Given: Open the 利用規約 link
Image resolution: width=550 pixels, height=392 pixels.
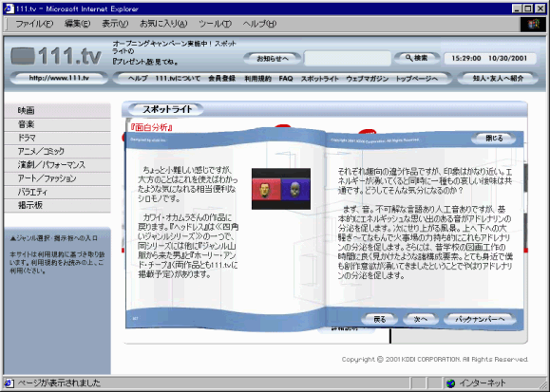Looking at the screenshot, I should coord(257,78).
